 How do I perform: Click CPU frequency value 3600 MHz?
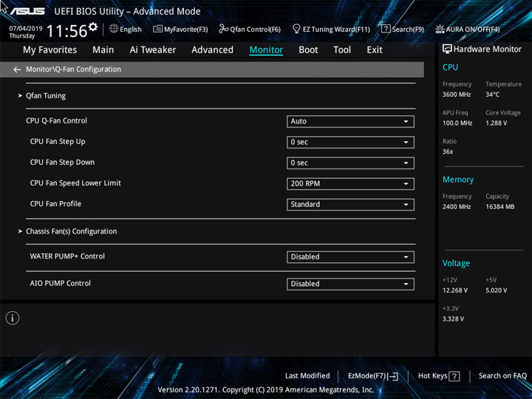pyautogui.click(x=457, y=95)
